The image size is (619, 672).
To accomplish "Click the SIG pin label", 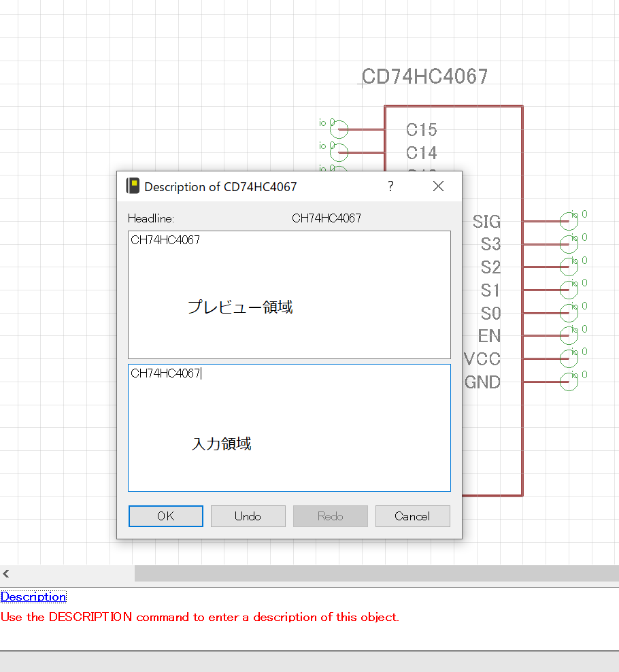I will coord(486,222).
